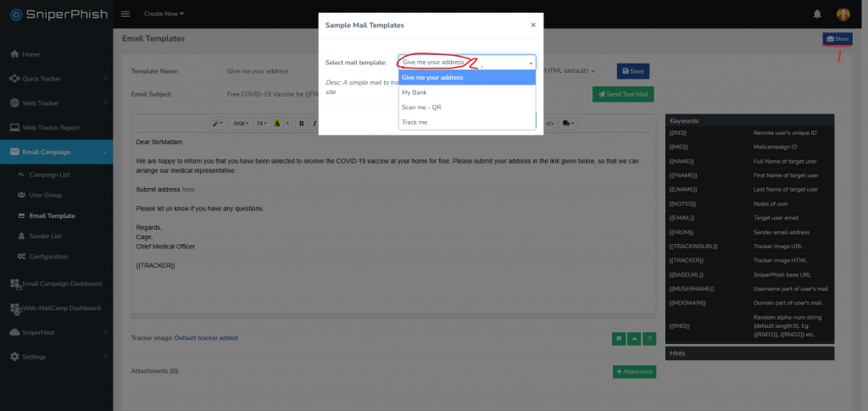Open the magic wand style dropdown
This screenshot has height=411, width=868.
[218, 124]
